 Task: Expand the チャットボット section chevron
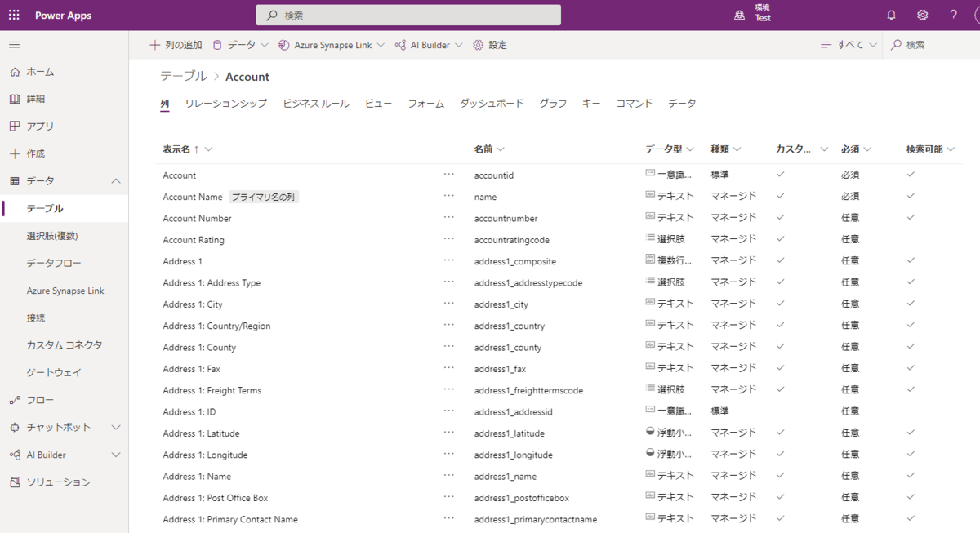coord(116,428)
